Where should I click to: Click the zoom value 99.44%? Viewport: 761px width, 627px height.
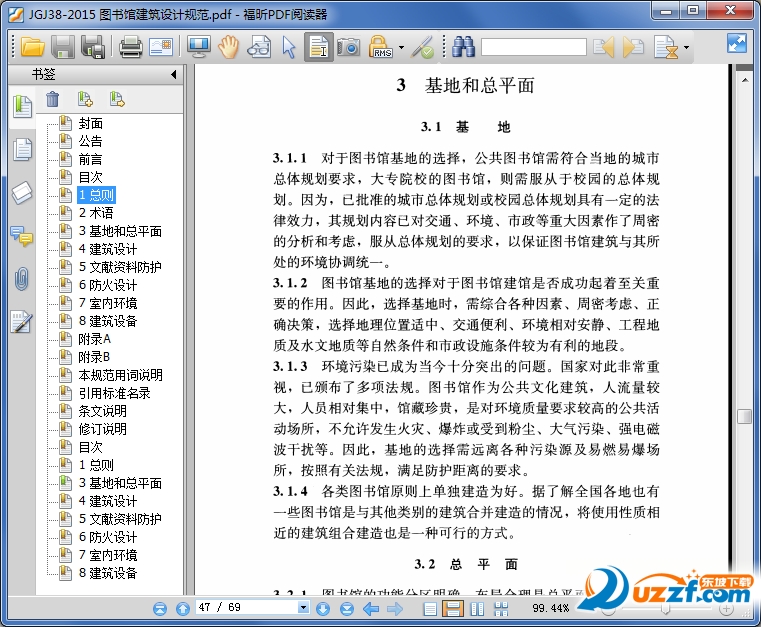point(550,608)
